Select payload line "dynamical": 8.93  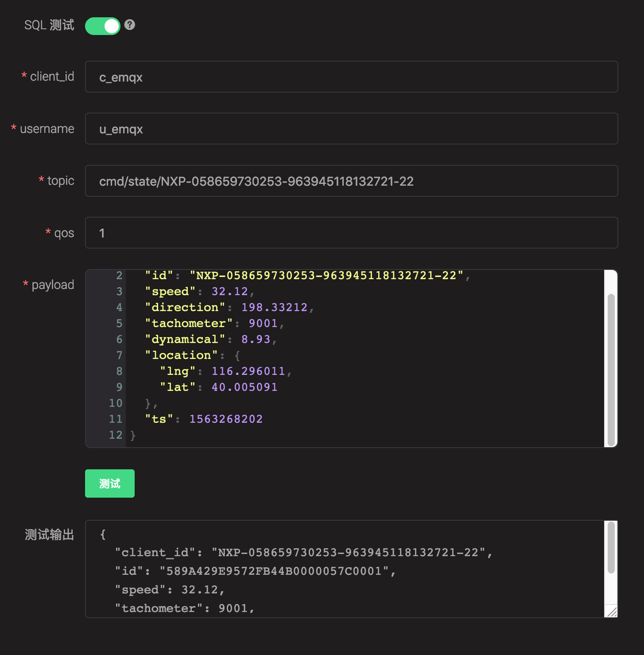tap(211, 339)
